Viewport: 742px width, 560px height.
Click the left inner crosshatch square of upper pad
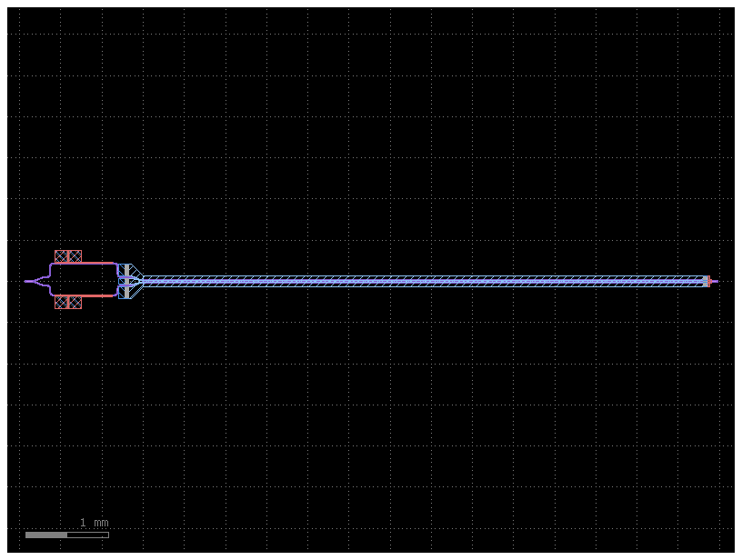click(61, 255)
